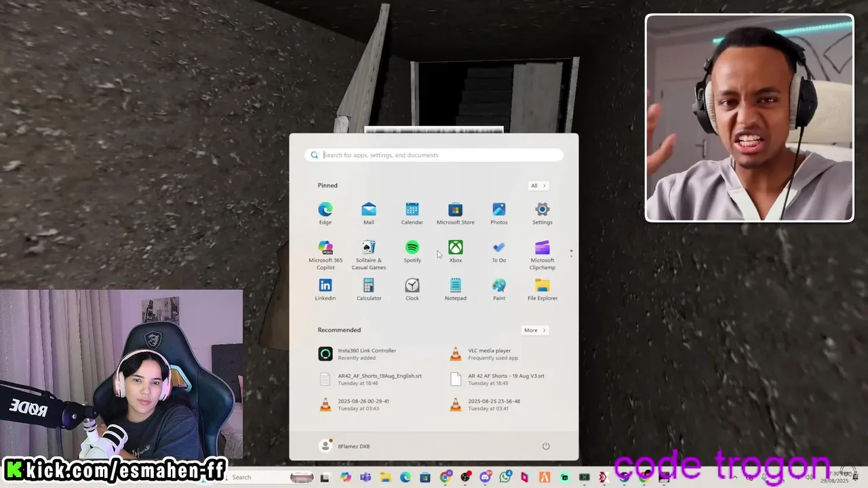This screenshot has width=868, height=488.
Task: Open Microsoft 365 Copilot
Action: click(x=325, y=255)
